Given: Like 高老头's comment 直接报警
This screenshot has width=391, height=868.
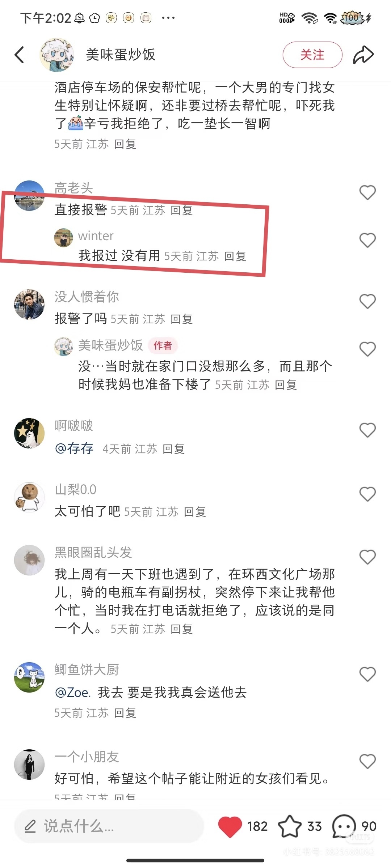Looking at the screenshot, I should click(x=367, y=192).
